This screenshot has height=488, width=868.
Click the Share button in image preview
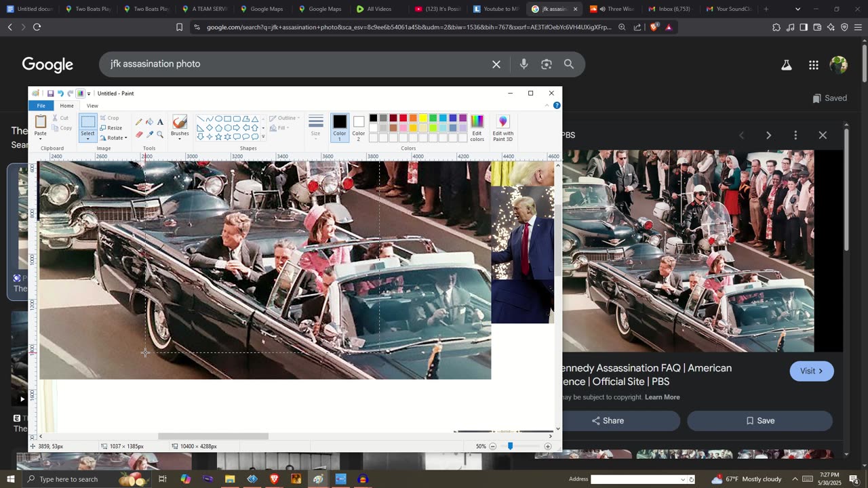[x=608, y=421]
